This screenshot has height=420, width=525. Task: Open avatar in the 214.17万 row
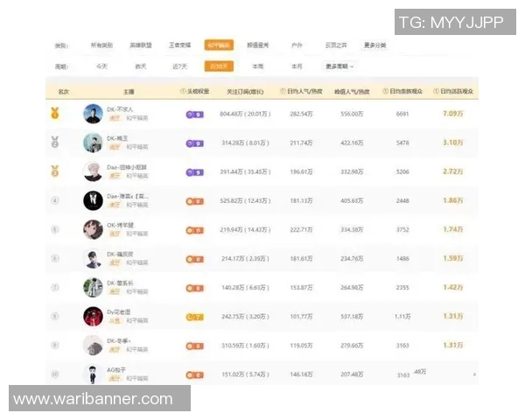pyautogui.click(x=93, y=259)
